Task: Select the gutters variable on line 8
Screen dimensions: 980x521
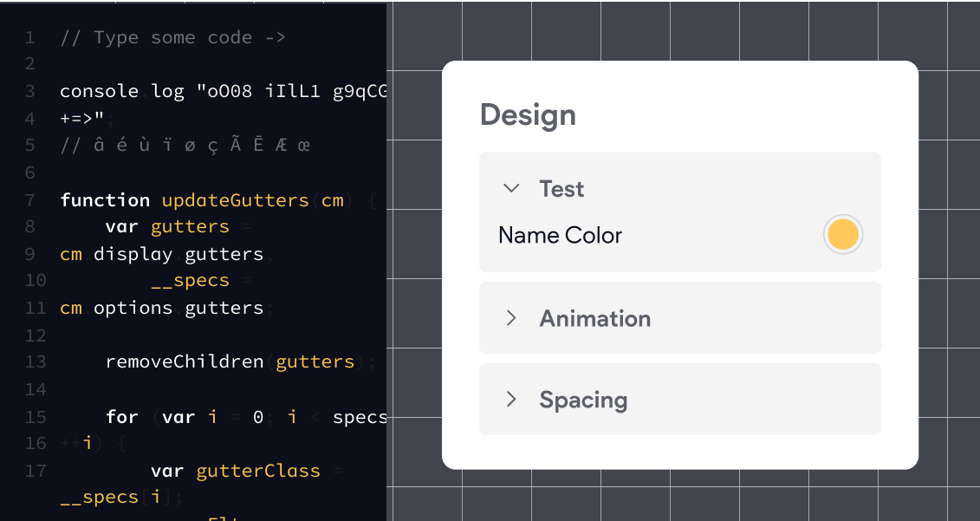Action: (190, 226)
